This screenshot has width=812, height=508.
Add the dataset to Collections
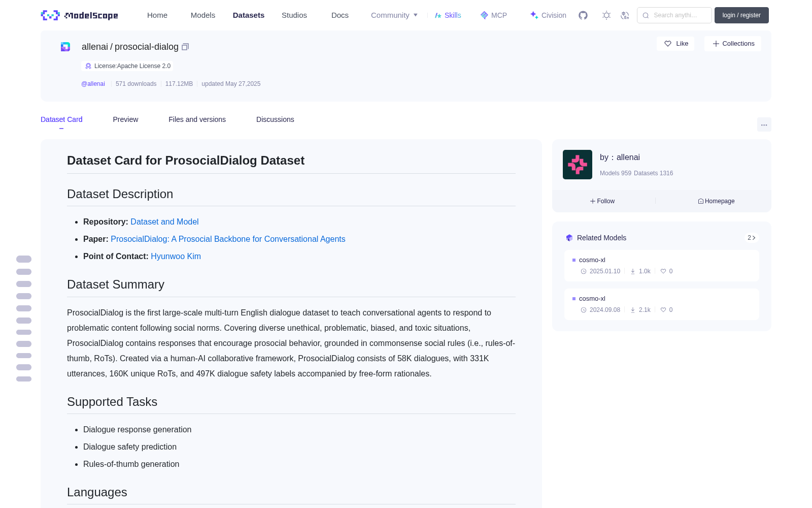[x=733, y=44]
